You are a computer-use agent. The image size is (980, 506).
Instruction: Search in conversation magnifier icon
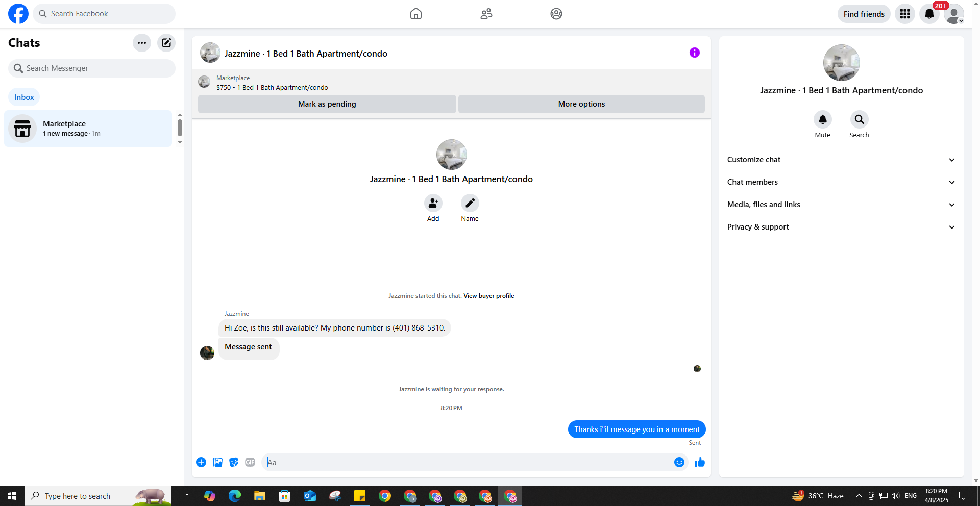tap(859, 119)
